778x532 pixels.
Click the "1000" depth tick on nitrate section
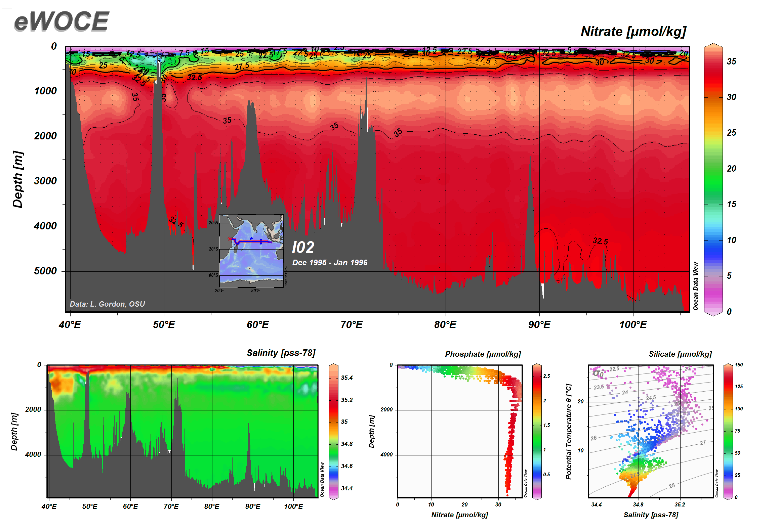point(45,91)
